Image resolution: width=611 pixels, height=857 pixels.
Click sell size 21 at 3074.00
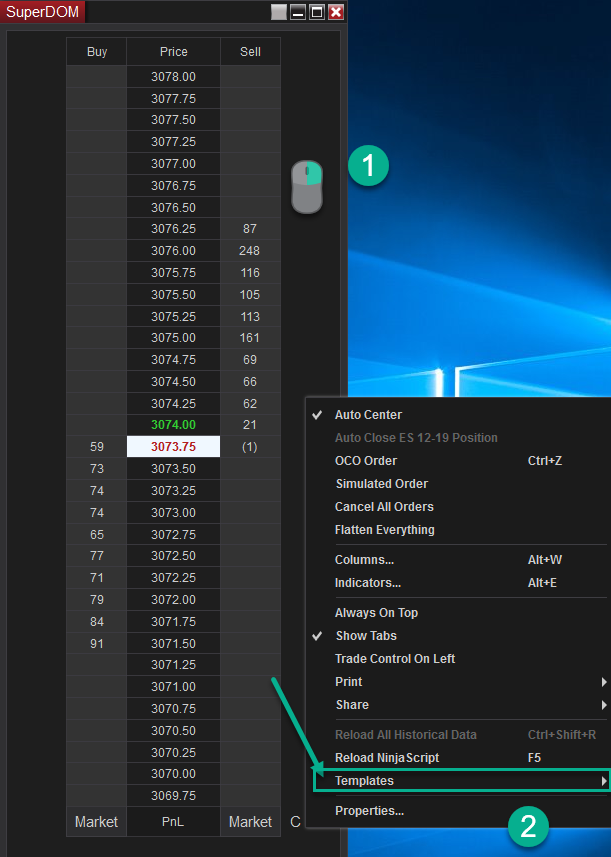[250, 425]
